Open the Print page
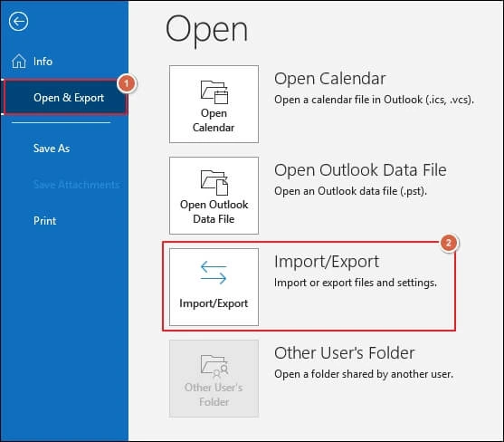The width and height of the screenshot is (504, 442). tap(44, 221)
